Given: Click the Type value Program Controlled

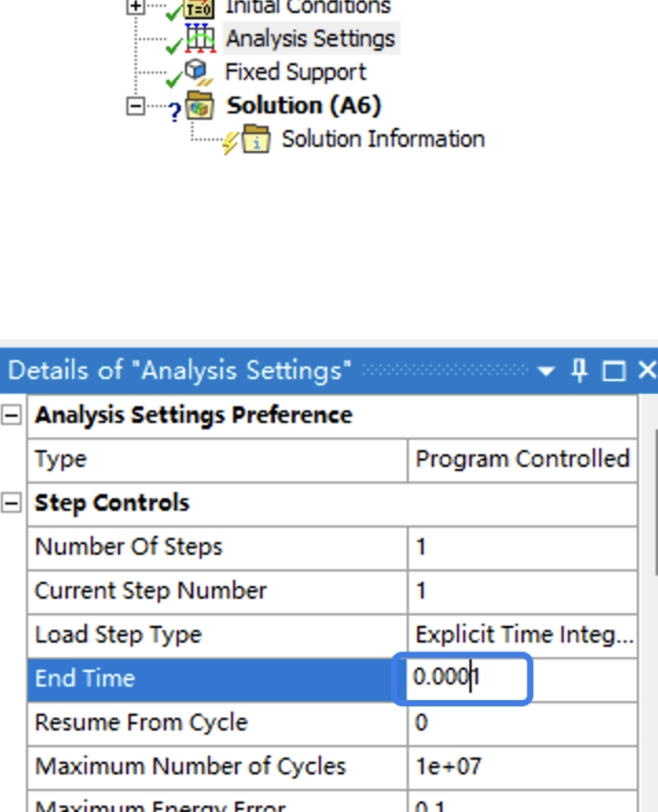Looking at the screenshot, I should coord(522,459).
